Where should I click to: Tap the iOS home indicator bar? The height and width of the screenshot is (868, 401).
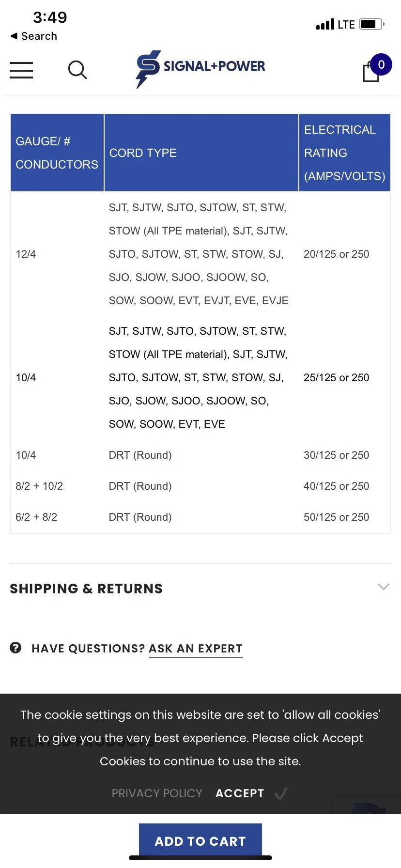click(x=200, y=858)
